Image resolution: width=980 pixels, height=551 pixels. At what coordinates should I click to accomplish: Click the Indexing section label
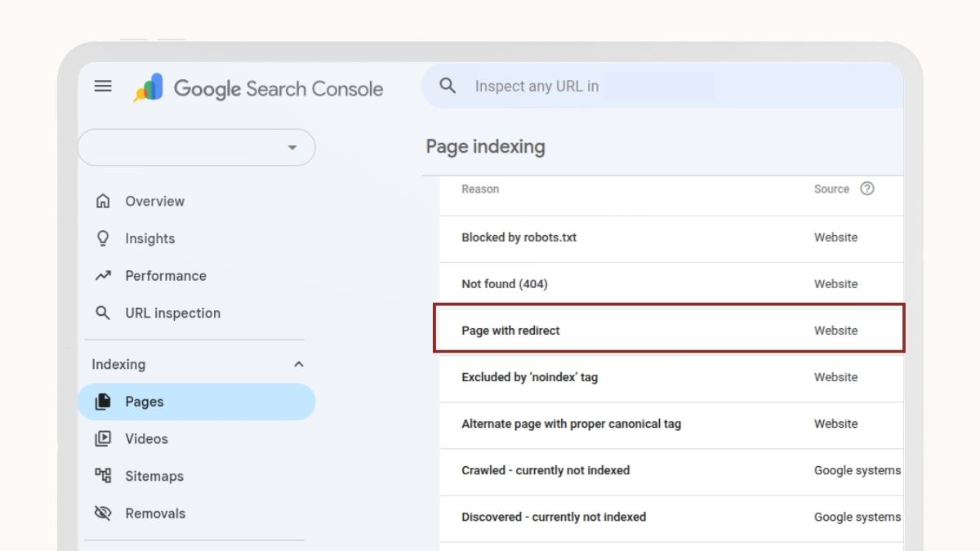118,364
